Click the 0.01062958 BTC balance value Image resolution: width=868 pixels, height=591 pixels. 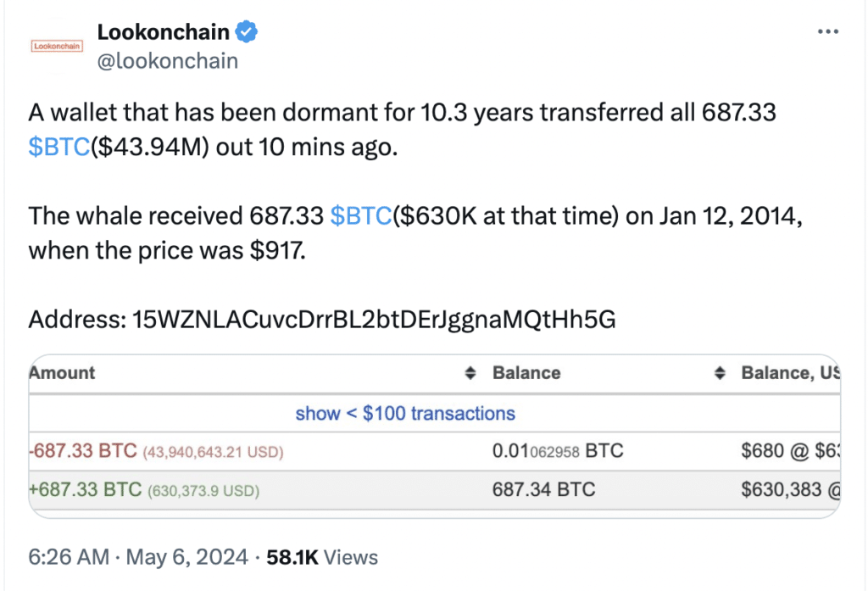[x=557, y=451]
